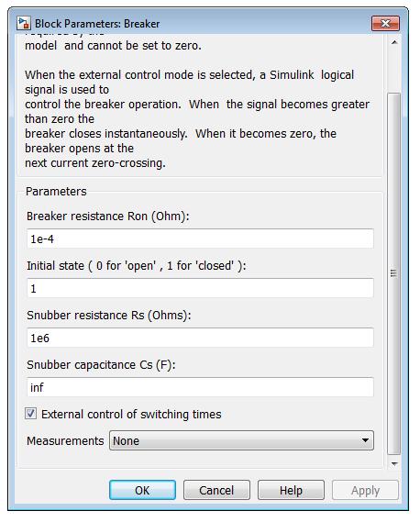Click the Apply button

365,490
